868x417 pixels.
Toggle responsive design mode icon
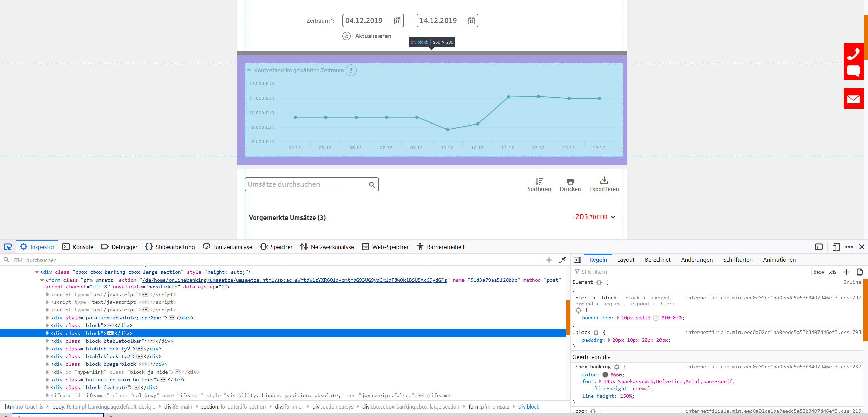click(x=836, y=247)
